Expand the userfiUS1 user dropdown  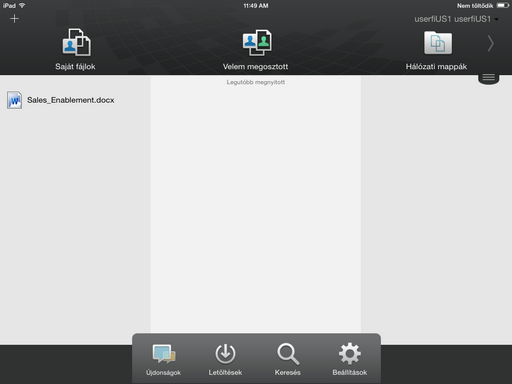coord(456,19)
